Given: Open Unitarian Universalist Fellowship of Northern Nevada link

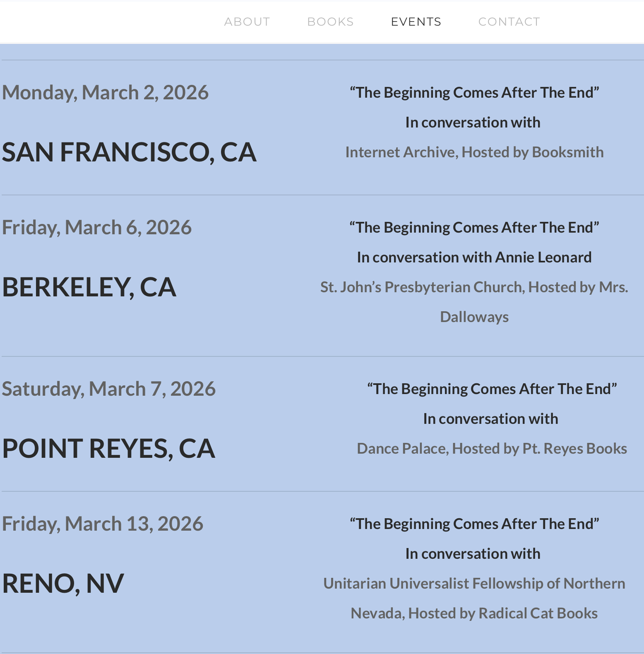Looking at the screenshot, I should [x=474, y=584].
